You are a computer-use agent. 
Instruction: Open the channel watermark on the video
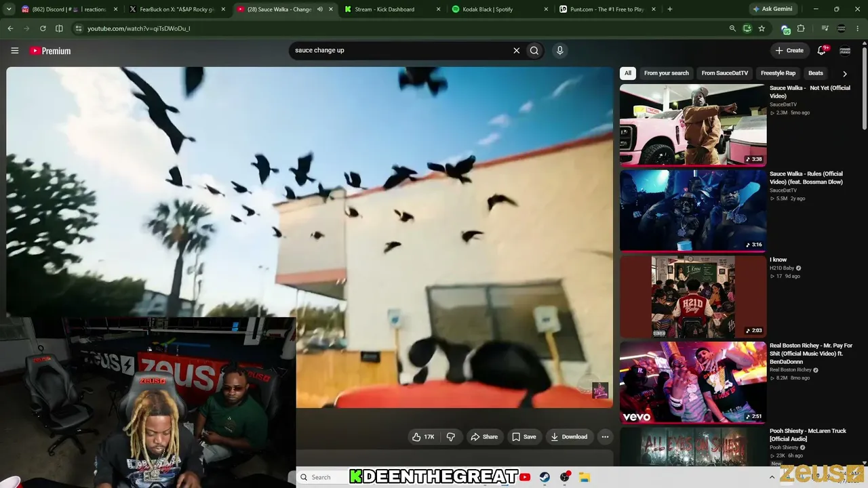[599, 390]
